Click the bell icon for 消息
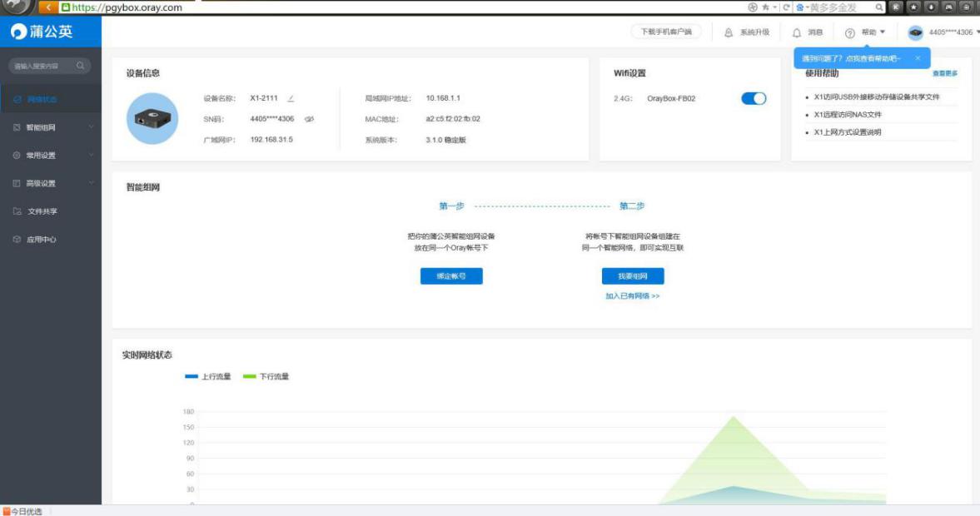Image resolution: width=980 pixels, height=516 pixels. (x=797, y=32)
